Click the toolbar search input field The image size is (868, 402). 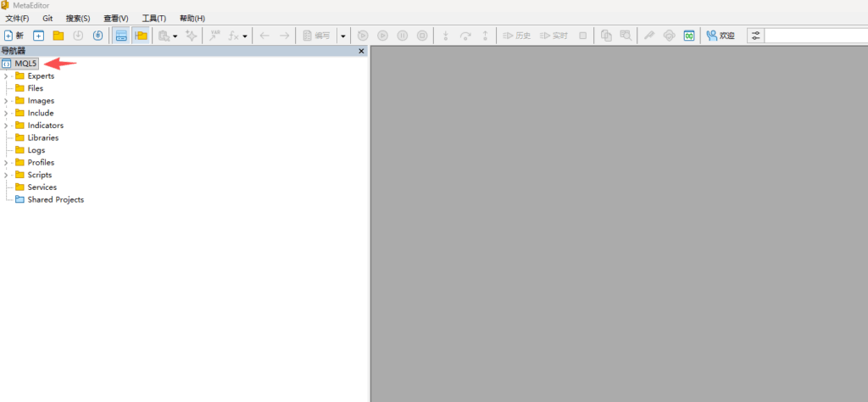pos(815,36)
